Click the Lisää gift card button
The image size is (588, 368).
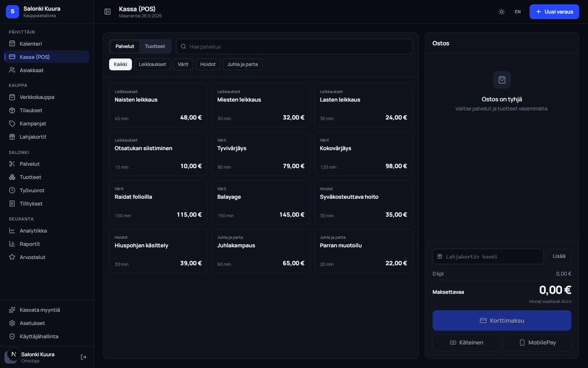[559, 256]
